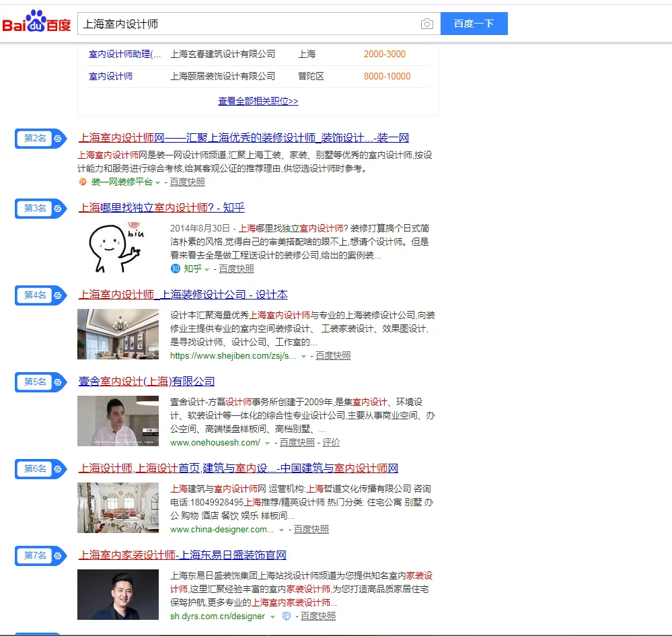This screenshot has width=672, height=636.
Task: Expand the arrow after www.china-designer.com...
Action: tap(282, 530)
